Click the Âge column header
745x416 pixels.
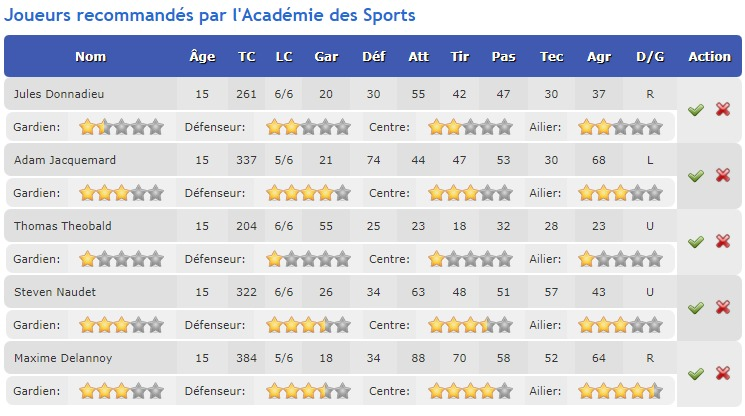pos(202,57)
